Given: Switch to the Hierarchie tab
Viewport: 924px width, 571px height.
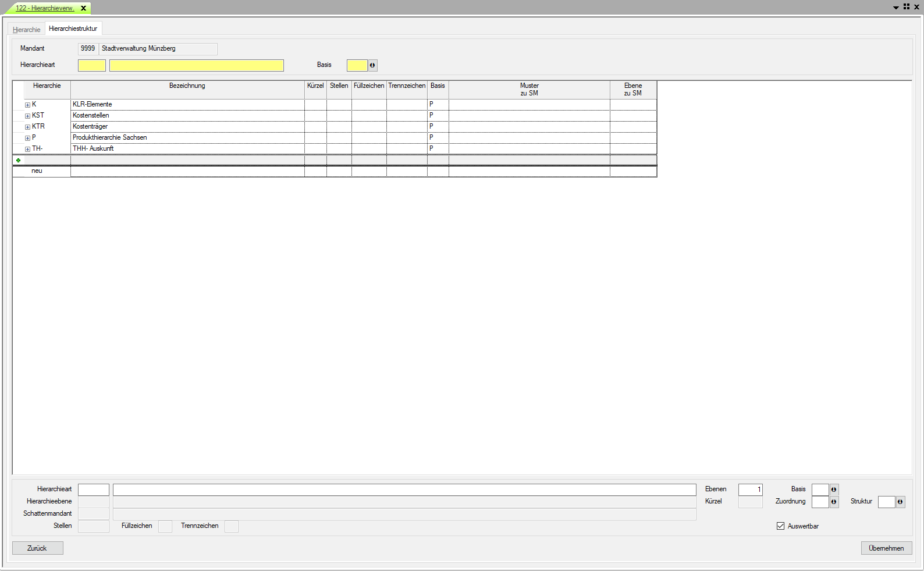Looking at the screenshot, I should tap(27, 30).
